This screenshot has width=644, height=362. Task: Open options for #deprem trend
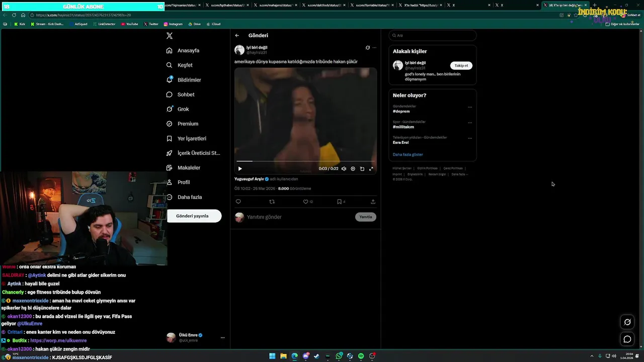[470, 107]
